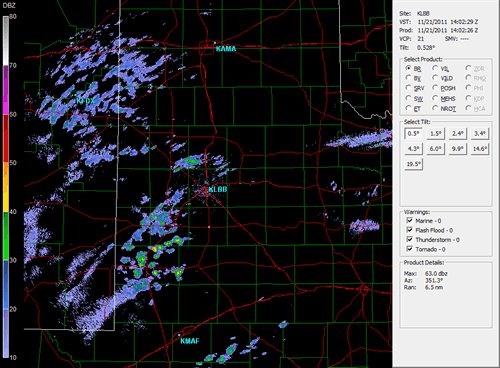Set tilt to 9.9°

(457, 149)
